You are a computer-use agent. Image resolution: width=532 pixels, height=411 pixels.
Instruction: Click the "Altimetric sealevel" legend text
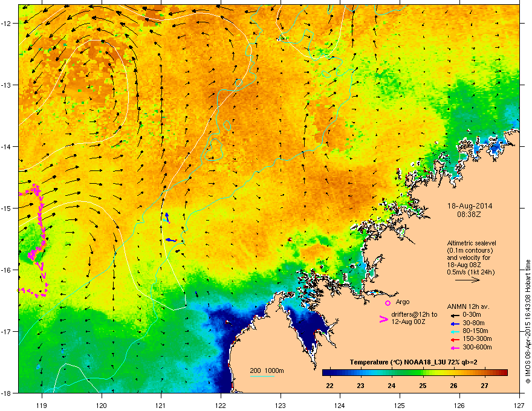(x=472, y=243)
